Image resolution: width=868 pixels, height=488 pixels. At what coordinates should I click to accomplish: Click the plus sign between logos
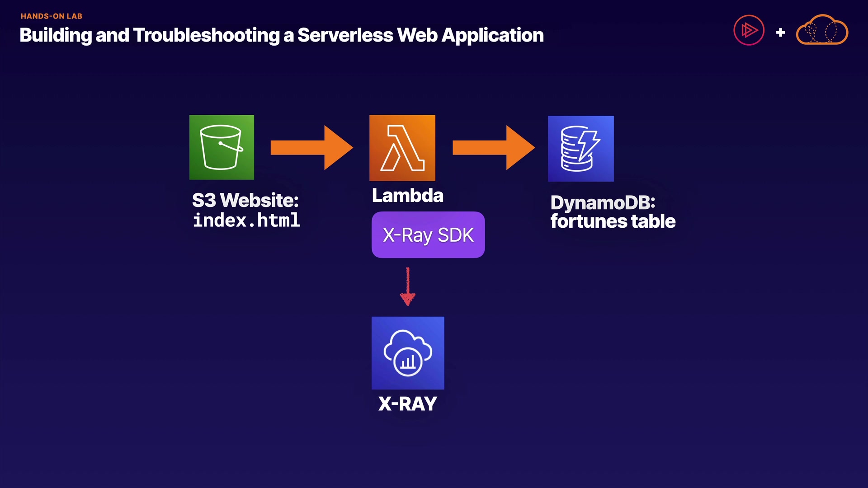coord(780,33)
